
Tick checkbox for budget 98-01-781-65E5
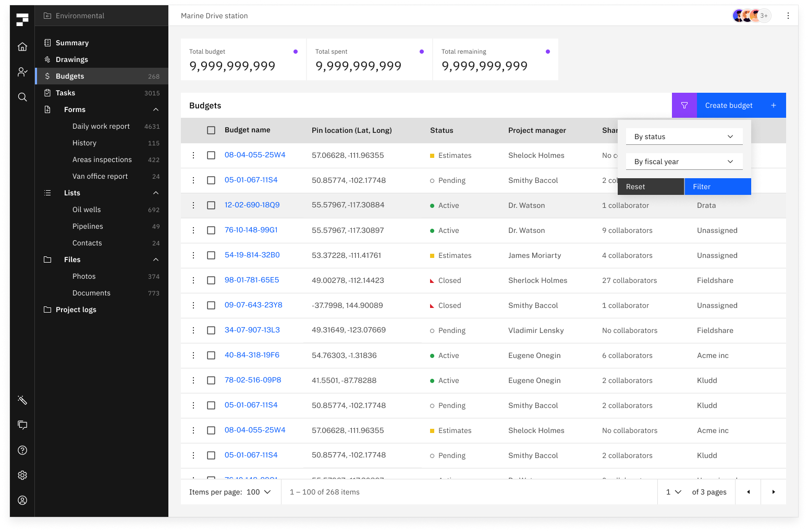(211, 280)
